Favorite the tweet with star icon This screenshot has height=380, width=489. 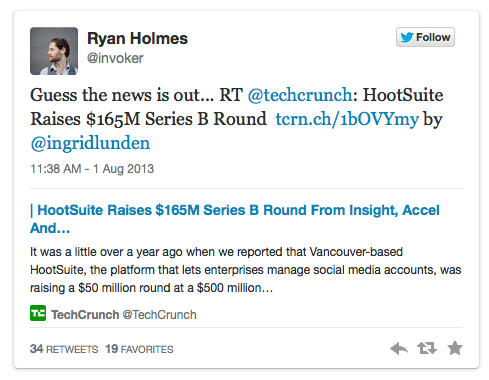point(455,348)
